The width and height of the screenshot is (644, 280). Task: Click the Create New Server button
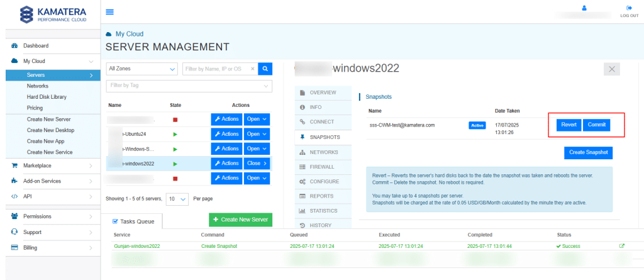pos(240,219)
